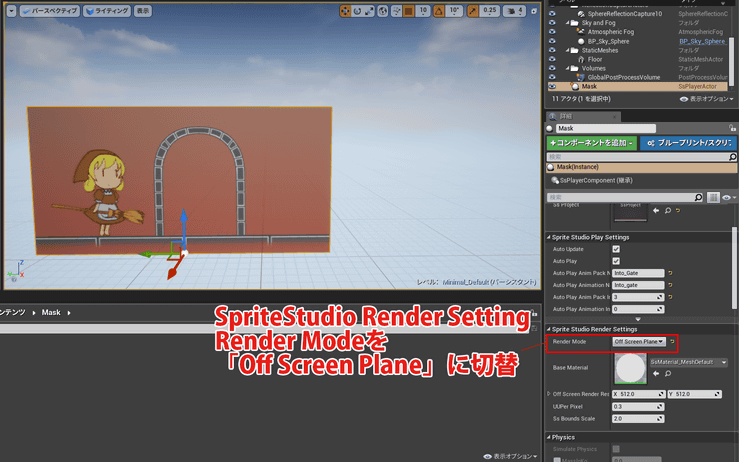
Task: Toggle rotation snapping triangle icon
Action: click(x=439, y=10)
